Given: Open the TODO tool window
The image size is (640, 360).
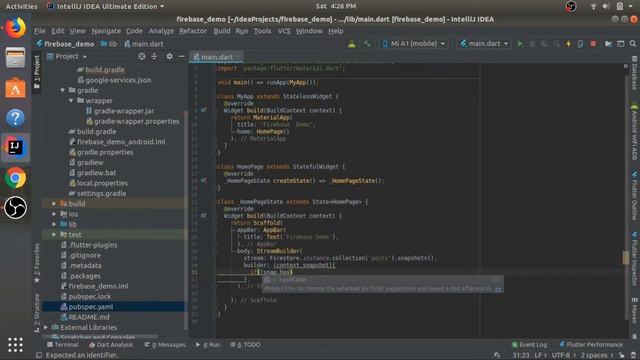Looking at the screenshot, I should coord(245,345).
